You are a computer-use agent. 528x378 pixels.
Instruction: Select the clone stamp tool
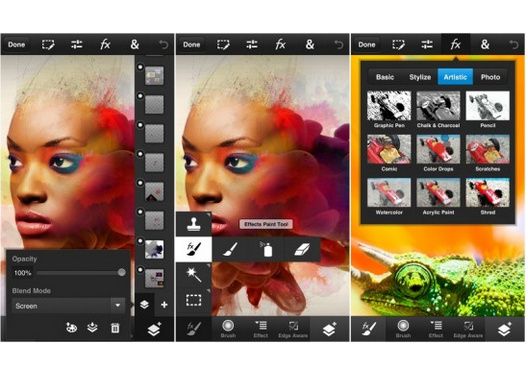[194, 224]
